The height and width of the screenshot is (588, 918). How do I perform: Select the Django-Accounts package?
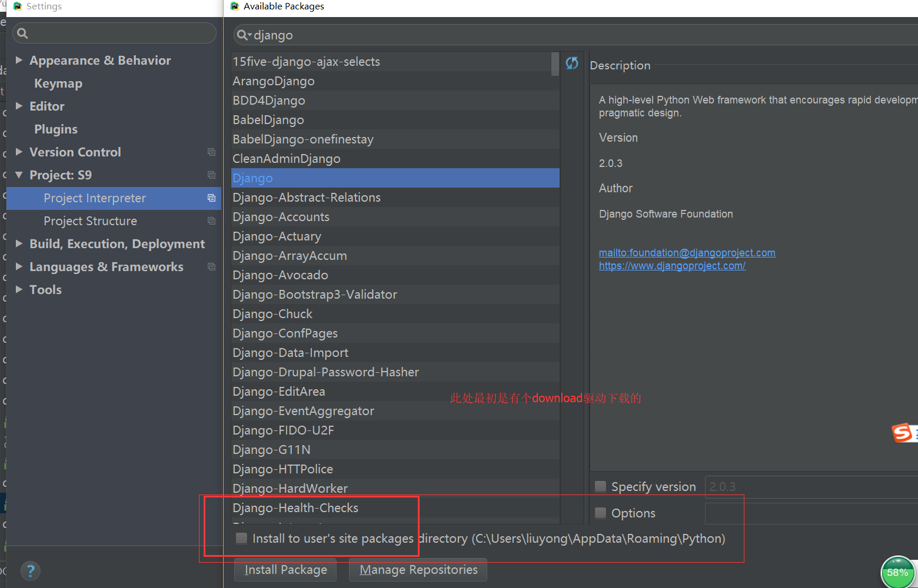[395, 217]
